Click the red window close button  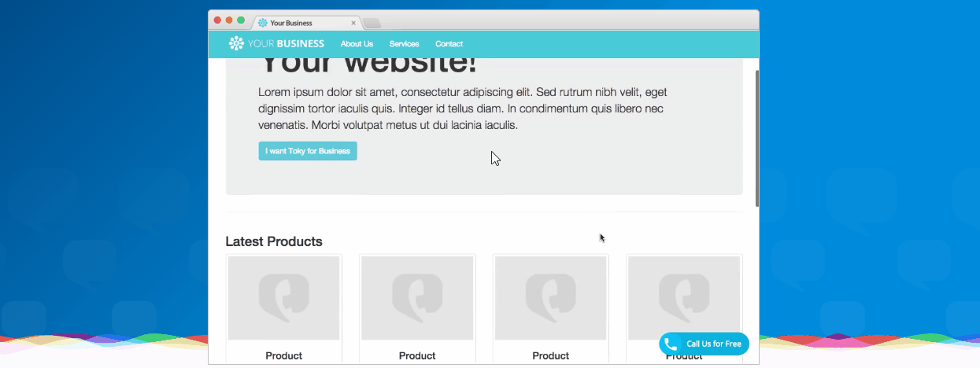click(218, 20)
